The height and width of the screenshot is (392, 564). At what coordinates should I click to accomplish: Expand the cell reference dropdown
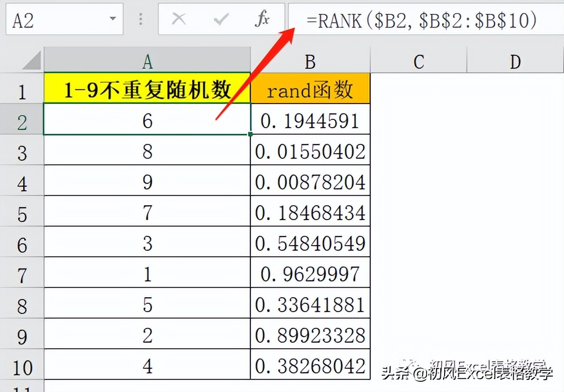click(111, 19)
